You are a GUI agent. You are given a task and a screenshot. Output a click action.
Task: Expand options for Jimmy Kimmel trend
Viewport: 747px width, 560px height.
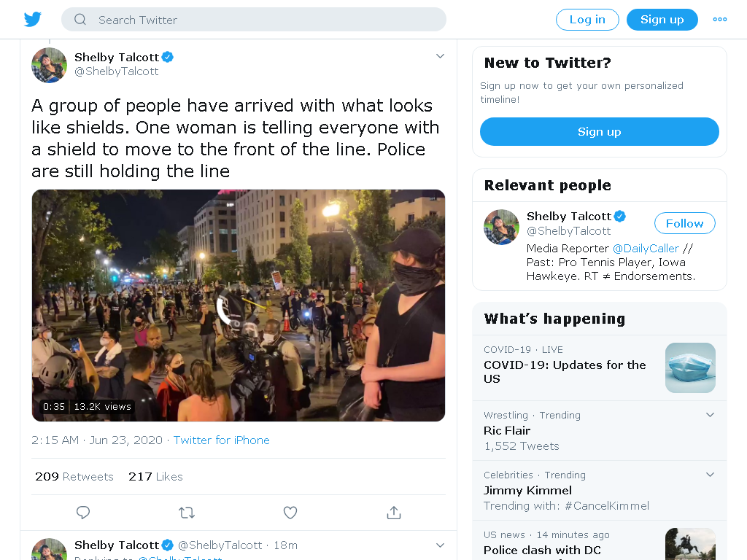[x=710, y=475]
